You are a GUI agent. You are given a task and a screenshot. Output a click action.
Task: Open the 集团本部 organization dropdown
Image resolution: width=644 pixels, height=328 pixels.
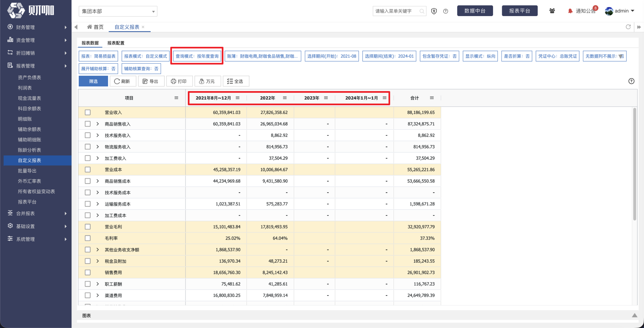[118, 11]
